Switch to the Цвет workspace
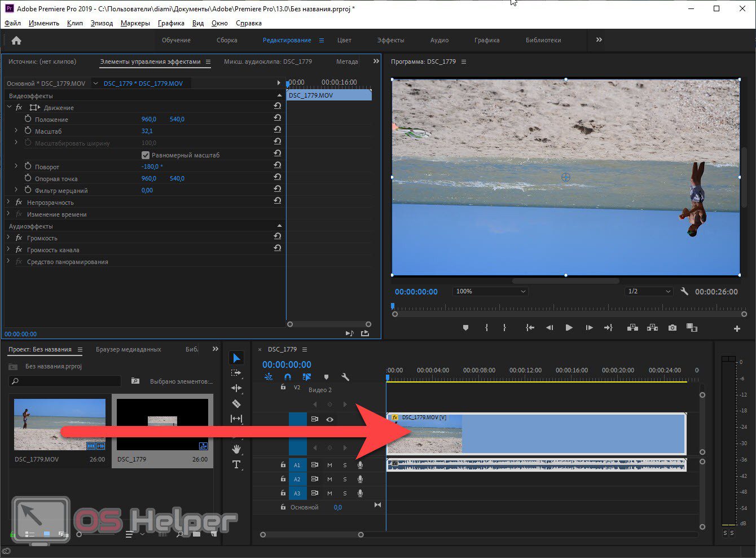Image resolution: width=756 pixels, height=558 pixels. (344, 40)
